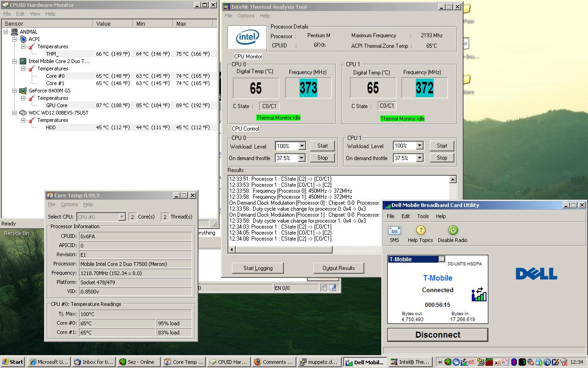This screenshot has height=368, width=588.
Task: Open File menu in Dell utility
Action: pos(390,216)
